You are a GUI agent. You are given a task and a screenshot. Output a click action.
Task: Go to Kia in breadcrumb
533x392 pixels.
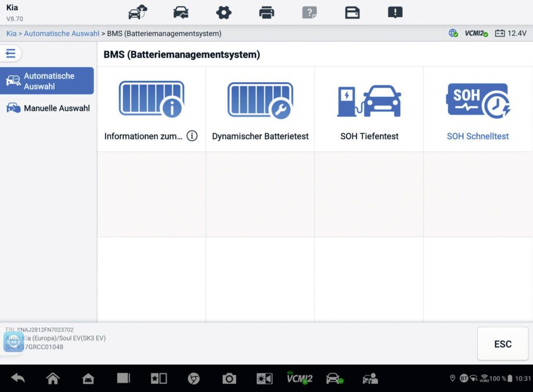pyautogui.click(x=11, y=33)
